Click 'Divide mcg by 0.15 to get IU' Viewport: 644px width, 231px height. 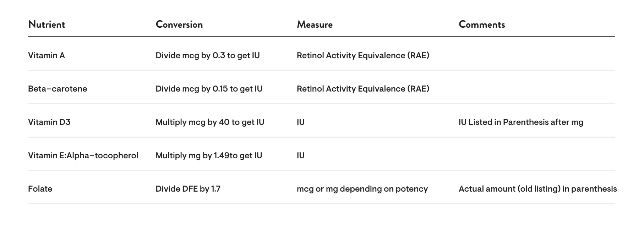point(209,89)
